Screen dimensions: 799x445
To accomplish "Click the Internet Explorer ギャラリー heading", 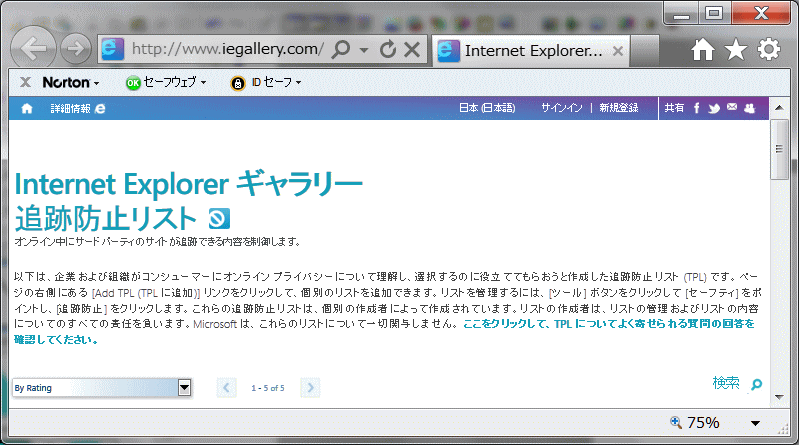I will [x=189, y=184].
